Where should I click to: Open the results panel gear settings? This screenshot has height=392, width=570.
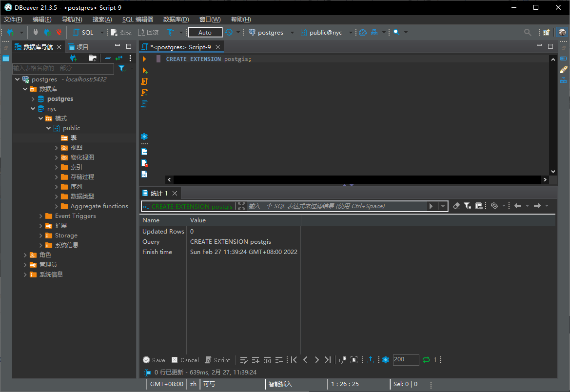[x=386, y=360]
